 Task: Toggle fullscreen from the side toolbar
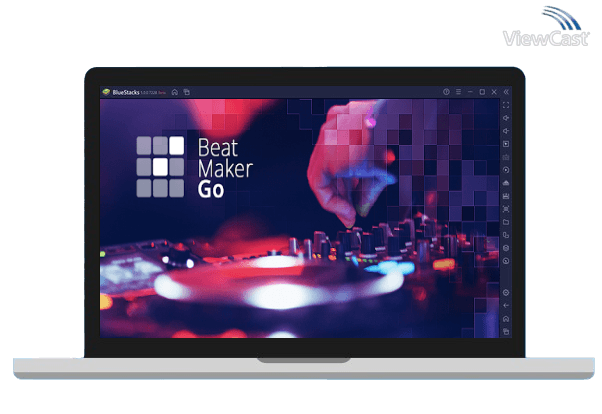tap(506, 105)
